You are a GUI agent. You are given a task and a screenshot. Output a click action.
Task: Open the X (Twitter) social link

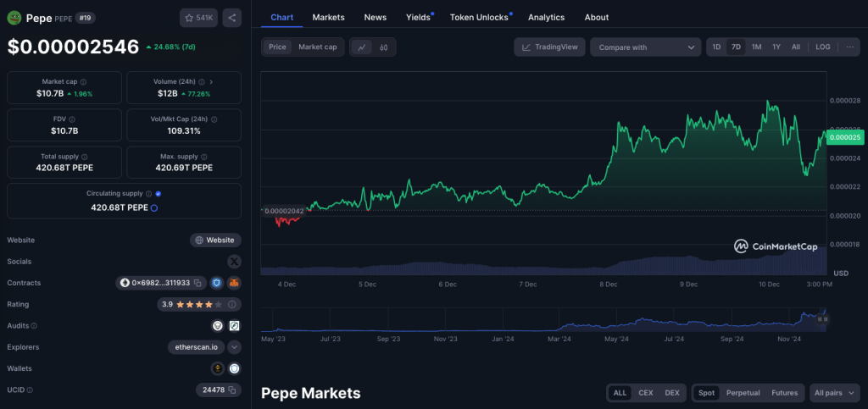(x=234, y=262)
